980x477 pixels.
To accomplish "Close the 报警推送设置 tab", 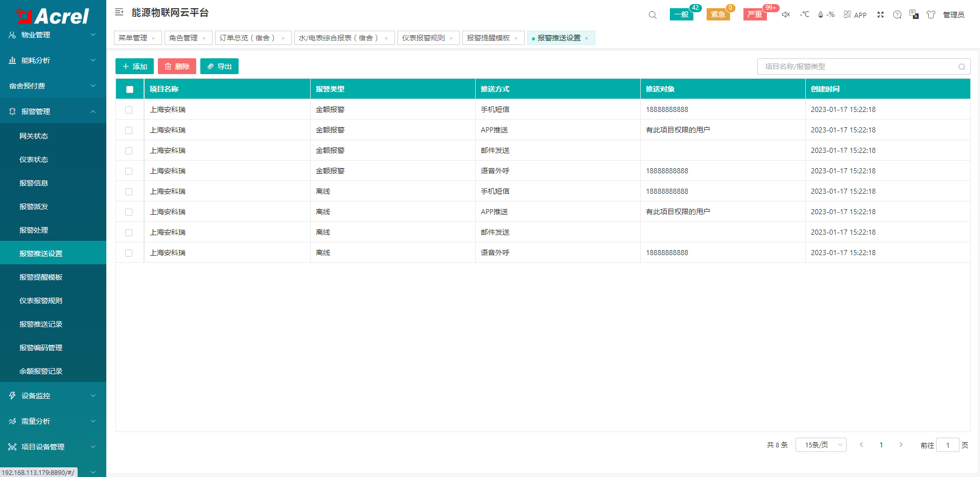I will pos(587,38).
